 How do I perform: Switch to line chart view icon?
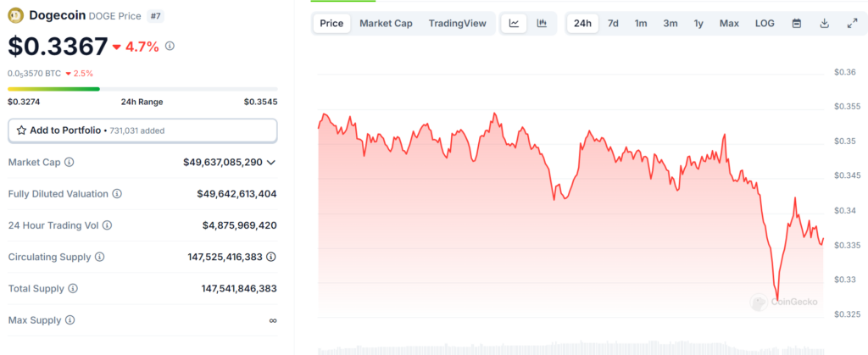[x=515, y=23]
